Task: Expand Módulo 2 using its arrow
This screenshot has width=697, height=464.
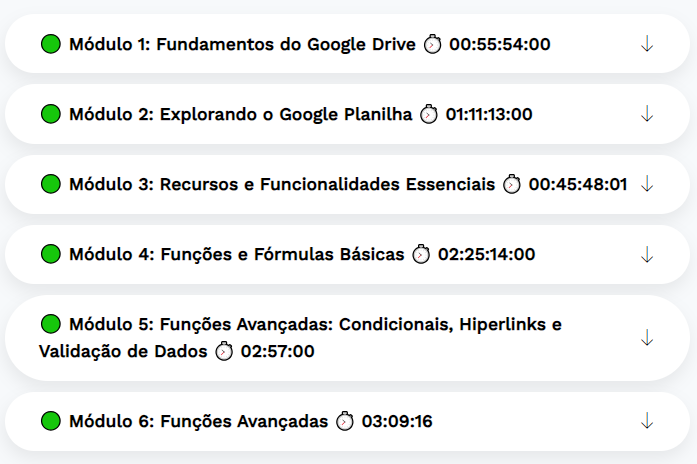Action: 646,114
